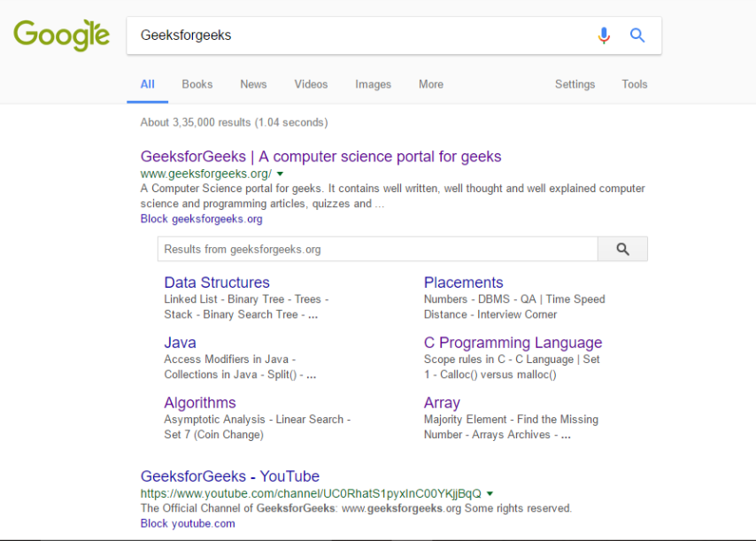The width and height of the screenshot is (756, 541).
Task: Click the Results from geeksforgeeks.org field
Action: coord(377,249)
